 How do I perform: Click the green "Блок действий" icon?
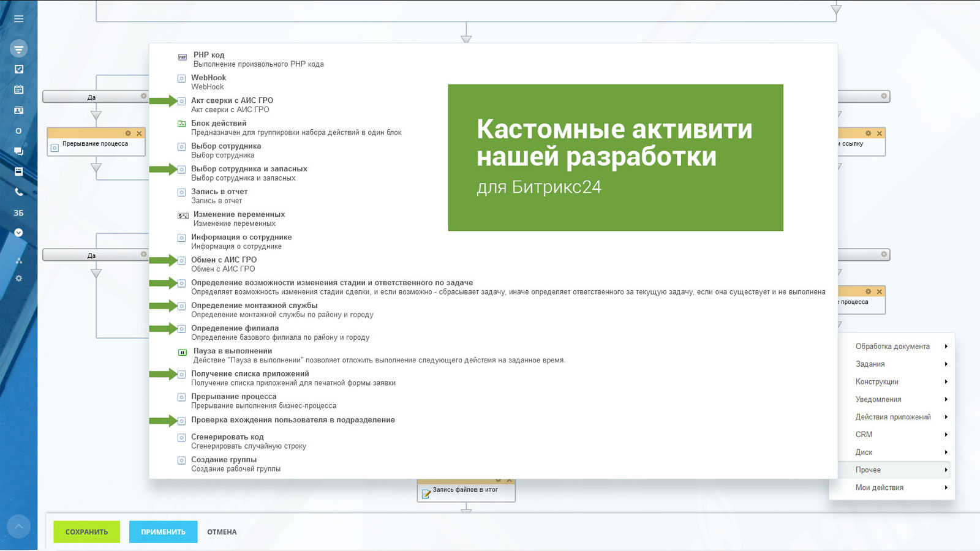click(x=182, y=124)
